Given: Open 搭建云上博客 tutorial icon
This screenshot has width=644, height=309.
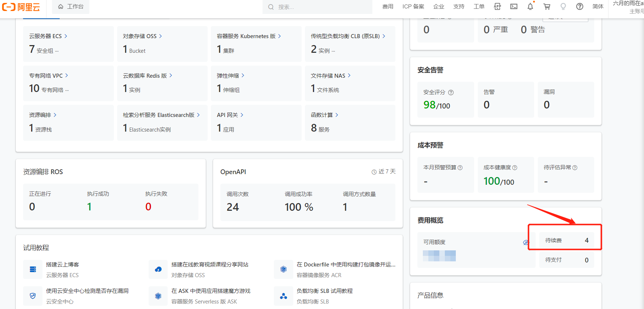Looking at the screenshot, I should [33, 269].
